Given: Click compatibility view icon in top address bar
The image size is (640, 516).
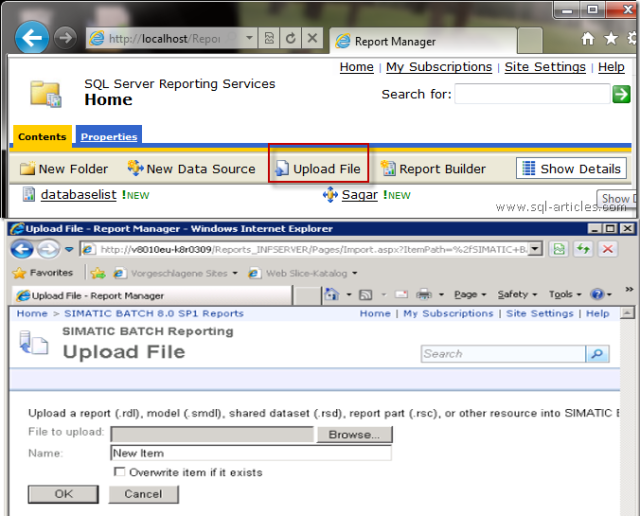Looking at the screenshot, I should pyautogui.click(x=269, y=38).
